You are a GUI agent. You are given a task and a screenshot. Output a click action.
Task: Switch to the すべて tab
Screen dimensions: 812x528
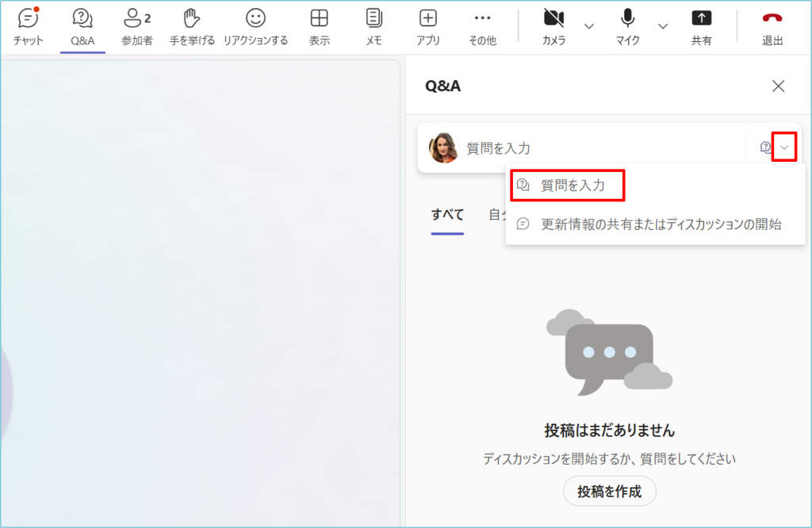(x=447, y=215)
